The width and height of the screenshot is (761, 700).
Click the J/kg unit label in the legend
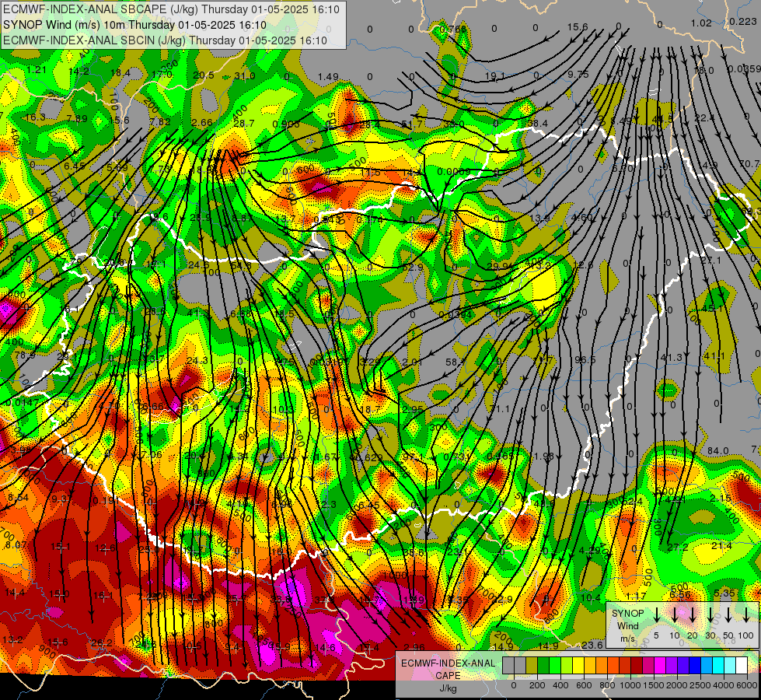(448, 688)
